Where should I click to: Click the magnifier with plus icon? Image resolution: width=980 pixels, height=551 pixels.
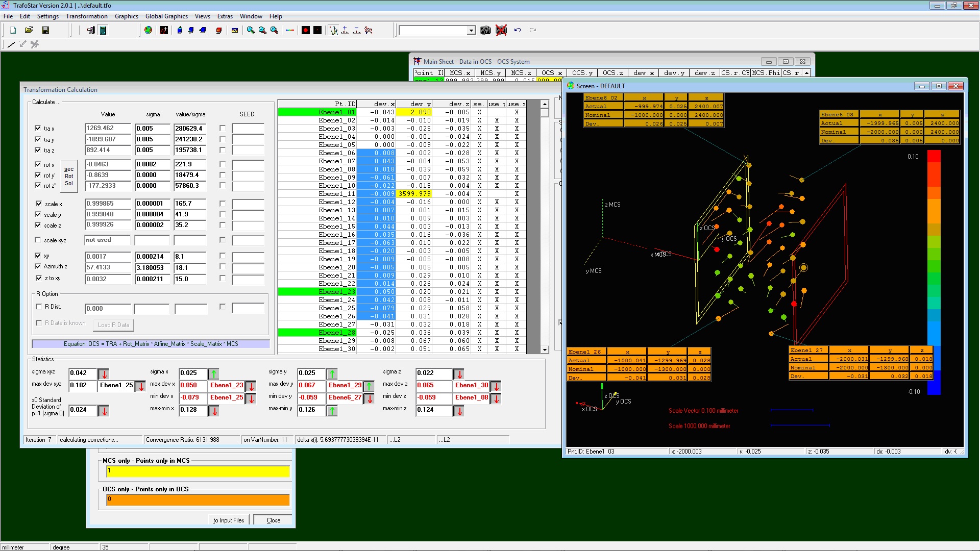coord(274,30)
